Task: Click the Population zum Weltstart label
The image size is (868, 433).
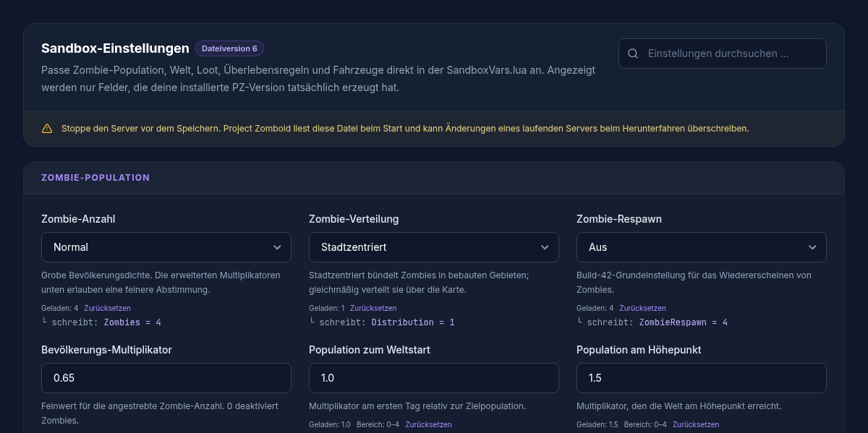Action: pos(370,350)
